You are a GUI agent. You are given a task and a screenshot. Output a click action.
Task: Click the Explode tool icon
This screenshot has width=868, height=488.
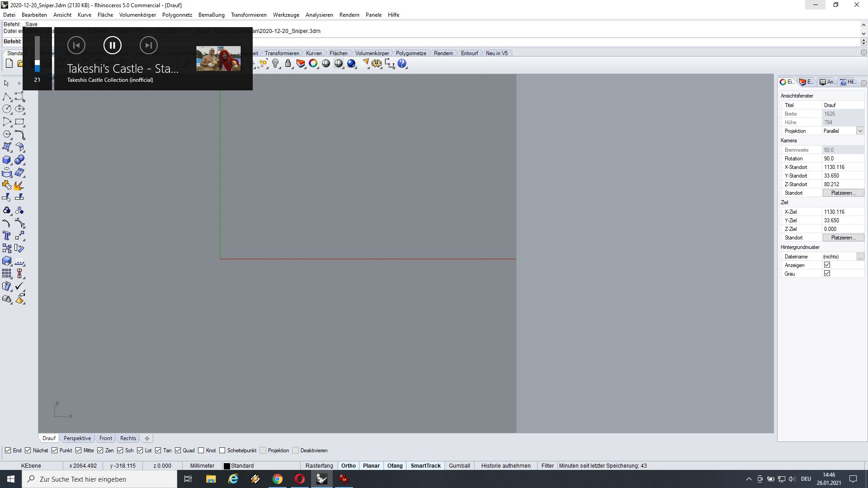point(19,185)
